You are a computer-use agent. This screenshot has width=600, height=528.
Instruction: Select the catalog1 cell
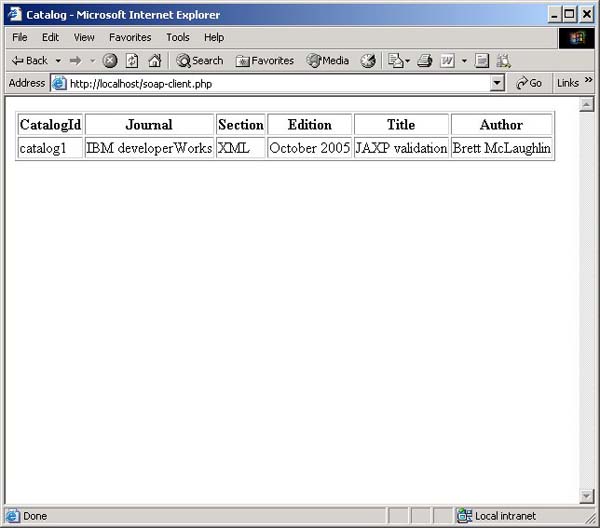[51, 148]
